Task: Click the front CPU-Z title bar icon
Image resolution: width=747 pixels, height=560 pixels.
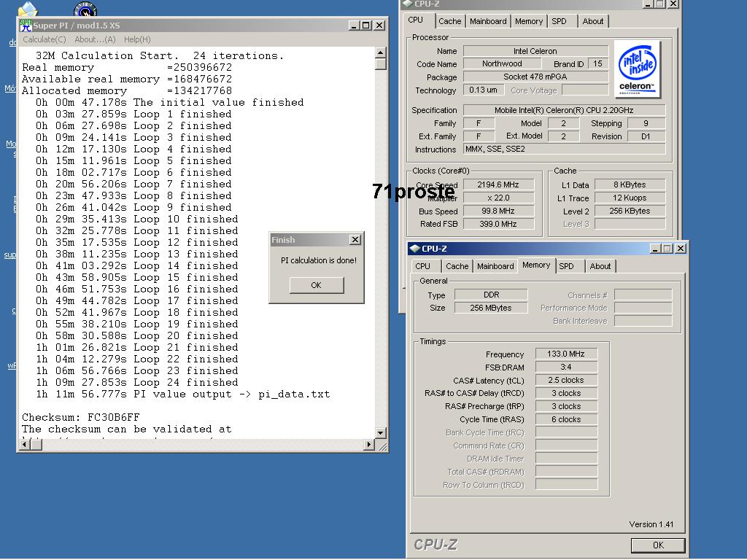Action: [415, 249]
